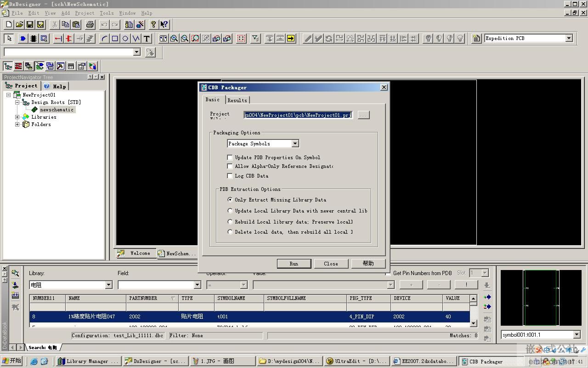Select the Box drawing tool
Screen dimensions: 588x368
[115, 39]
